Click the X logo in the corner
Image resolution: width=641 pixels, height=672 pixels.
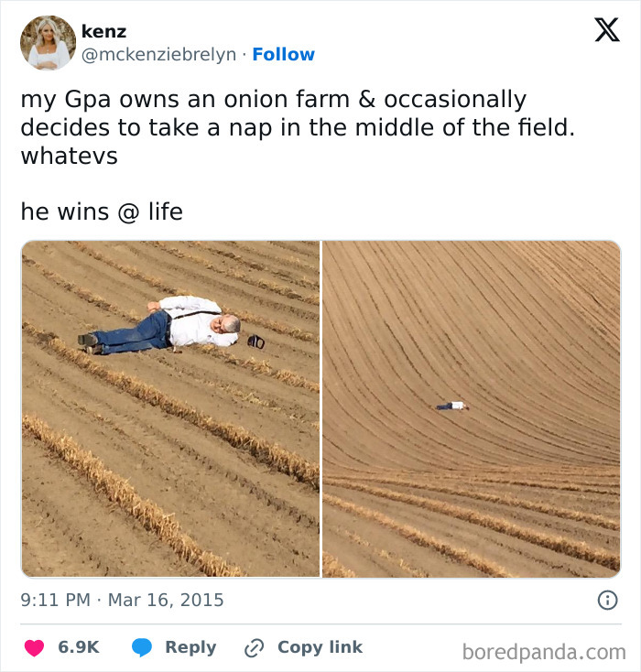pos(606,30)
